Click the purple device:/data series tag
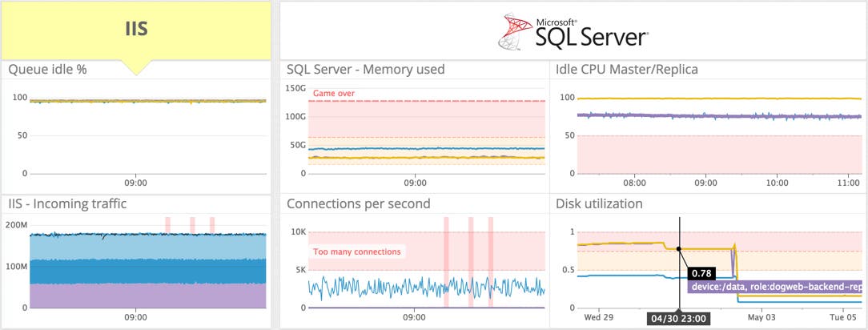 [x=777, y=286]
